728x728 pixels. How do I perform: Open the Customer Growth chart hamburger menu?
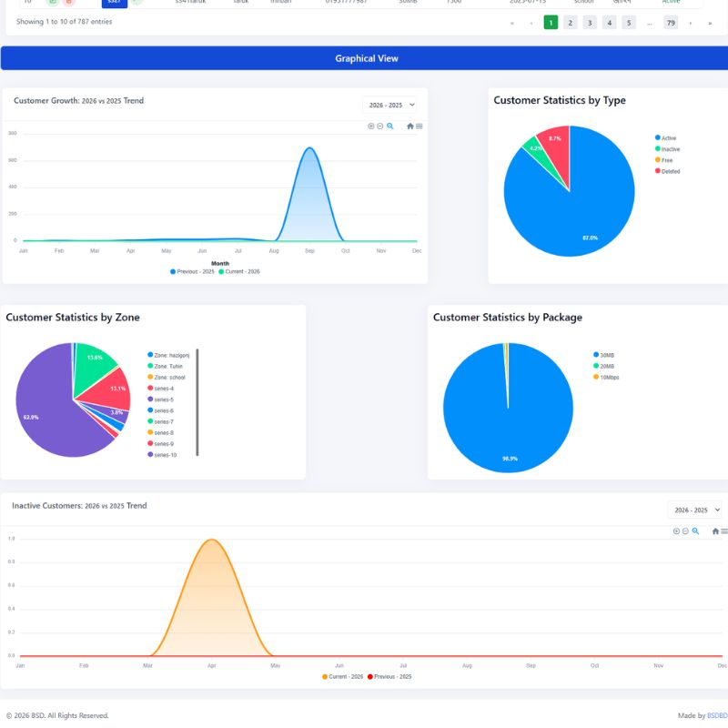pos(420,126)
